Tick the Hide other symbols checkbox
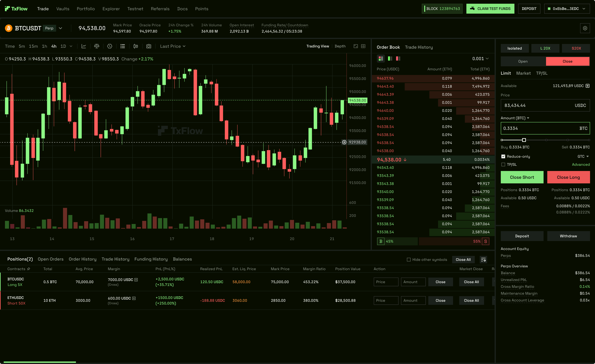 [409, 259]
